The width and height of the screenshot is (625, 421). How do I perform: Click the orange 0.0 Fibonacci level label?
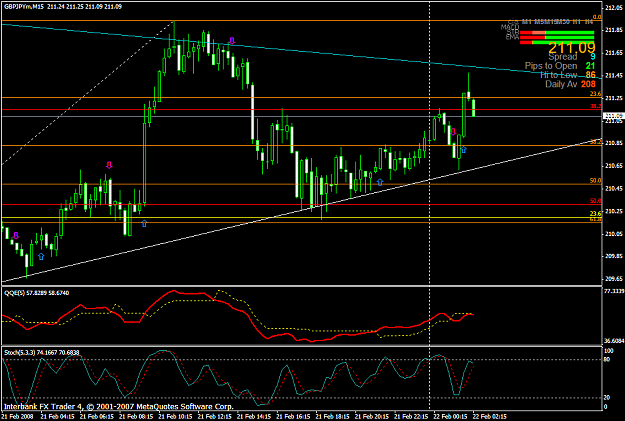click(597, 17)
